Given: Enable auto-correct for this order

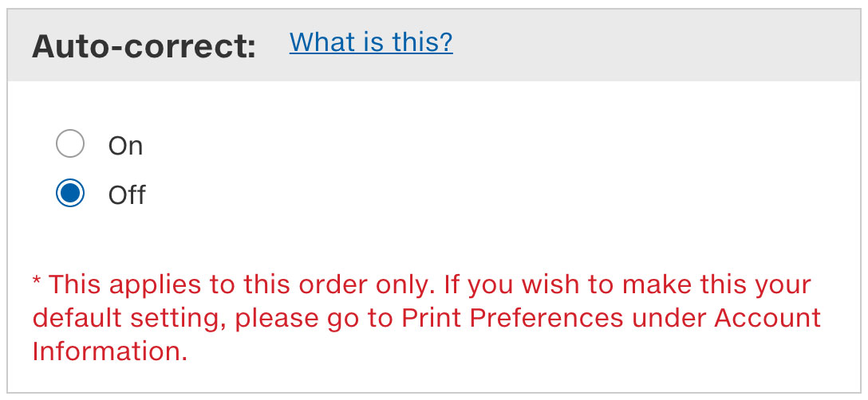Looking at the screenshot, I should coord(70,145).
